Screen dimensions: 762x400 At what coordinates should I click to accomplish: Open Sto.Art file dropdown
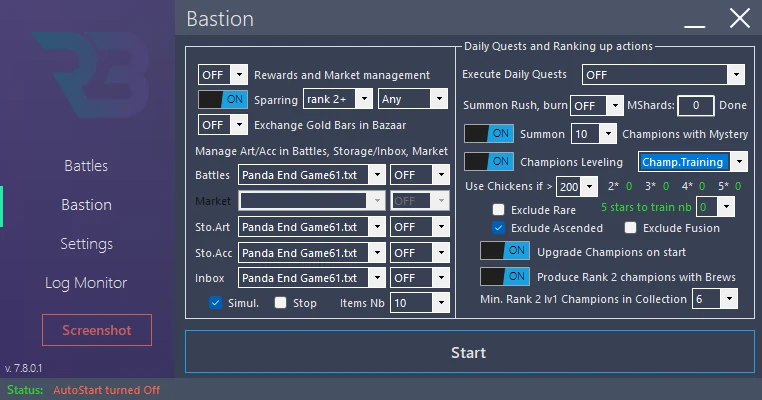(312, 227)
